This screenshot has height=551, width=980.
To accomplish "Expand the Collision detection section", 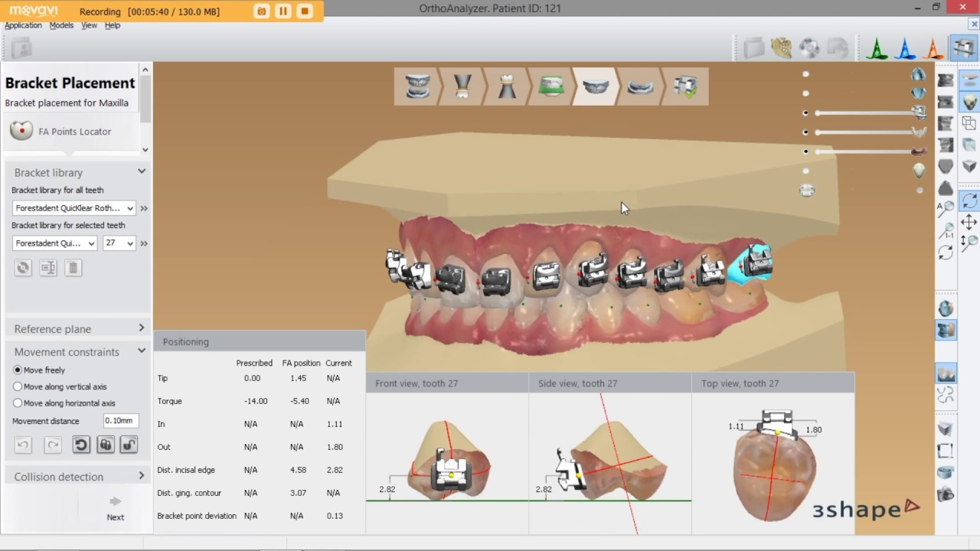I will 142,476.
